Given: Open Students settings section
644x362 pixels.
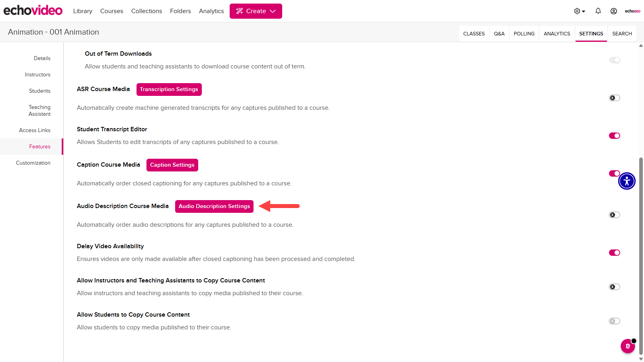Looking at the screenshot, I should click(40, 91).
